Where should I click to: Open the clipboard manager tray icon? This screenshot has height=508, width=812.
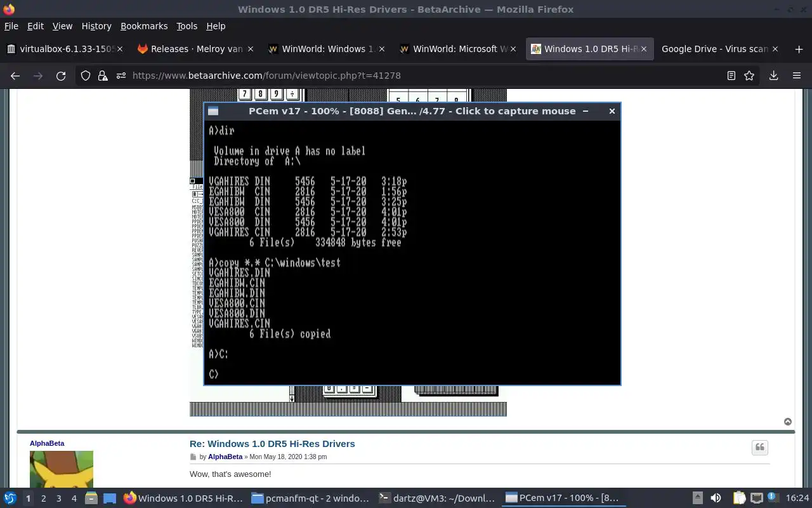[x=740, y=498]
